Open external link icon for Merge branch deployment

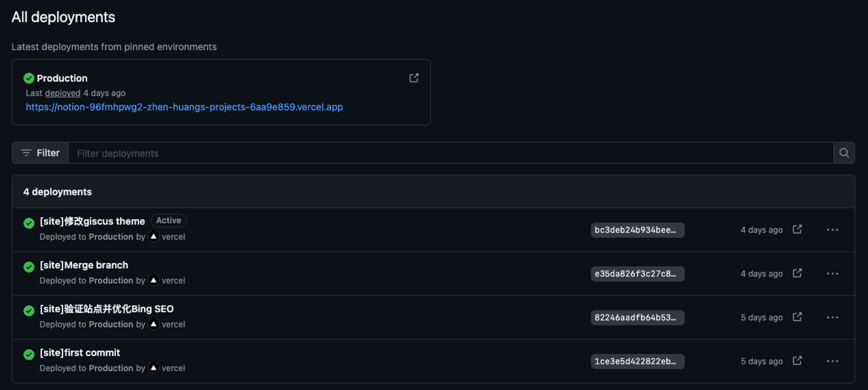[x=797, y=273]
